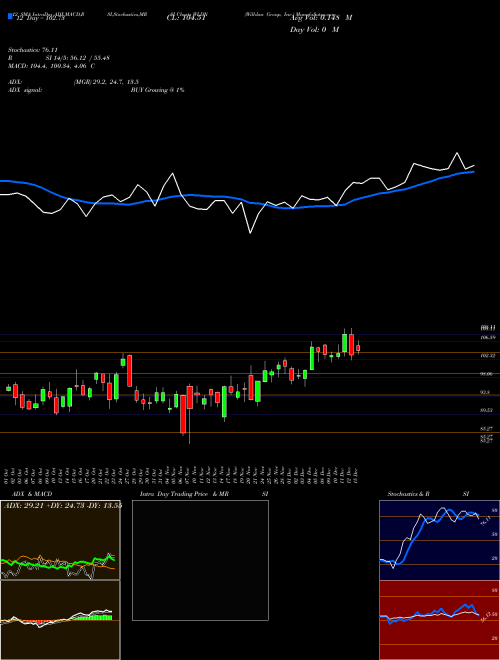Click the 'BUY Growing @ 1%' signal text

[157, 90]
